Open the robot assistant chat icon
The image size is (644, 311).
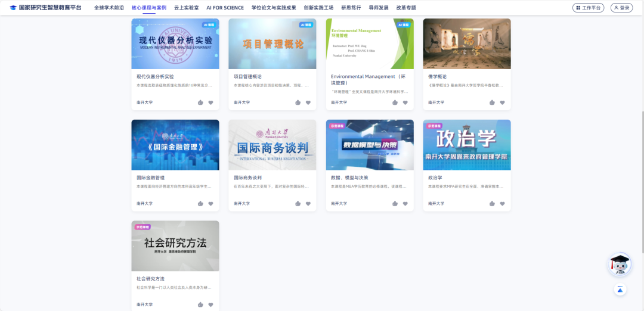coord(620,264)
